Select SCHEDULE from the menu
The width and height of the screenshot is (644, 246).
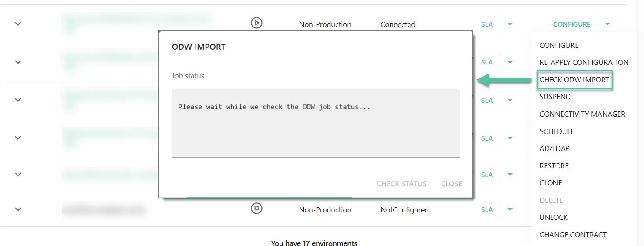(557, 131)
